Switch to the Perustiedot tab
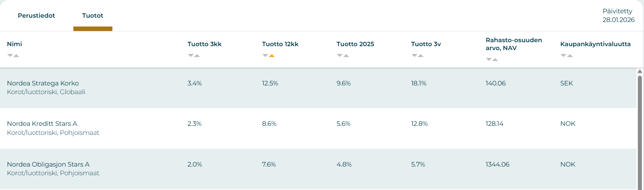The width and height of the screenshot is (644, 190). (37, 16)
